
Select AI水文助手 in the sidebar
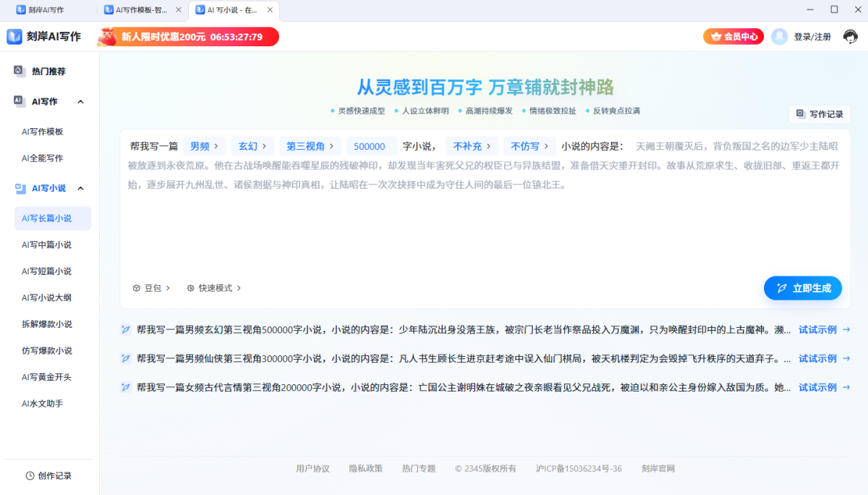(42, 403)
